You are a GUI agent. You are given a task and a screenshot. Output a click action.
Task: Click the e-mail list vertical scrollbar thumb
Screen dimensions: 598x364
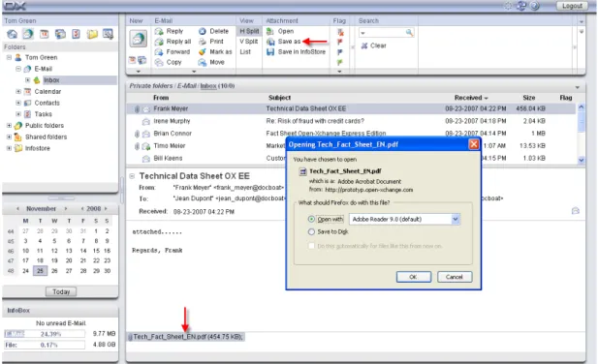582,122
